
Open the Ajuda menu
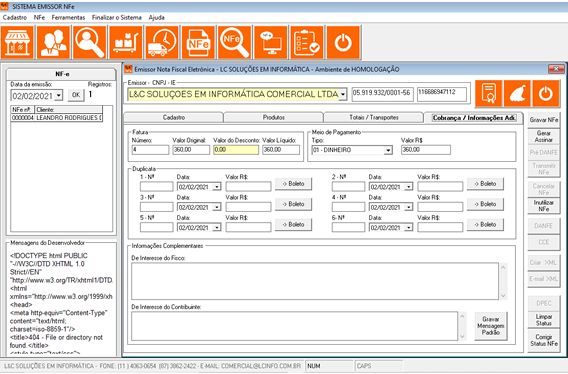[156, 17]
